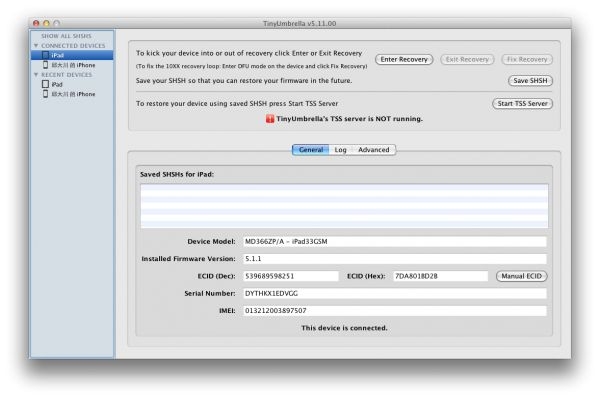This screenshot has height=399, width=600.
Task: Click the Saved SHSHs list area
Action: coord(344,206)
